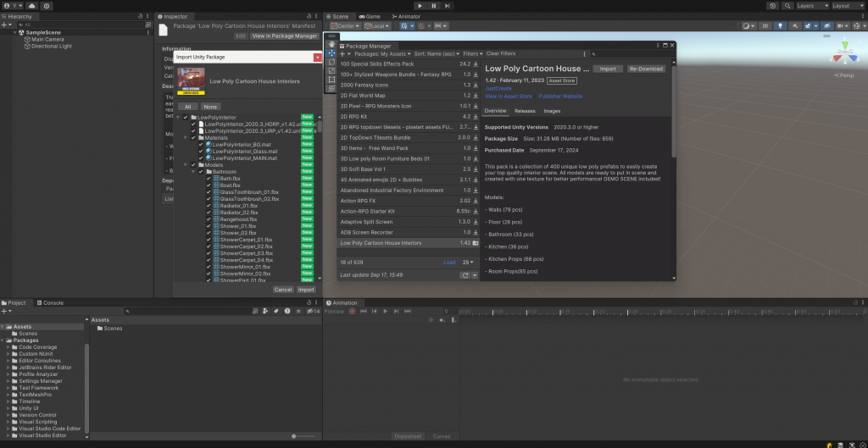Toggle Scene audio mute icon
This screenshot has height=448, width=868.
(795, 26)
